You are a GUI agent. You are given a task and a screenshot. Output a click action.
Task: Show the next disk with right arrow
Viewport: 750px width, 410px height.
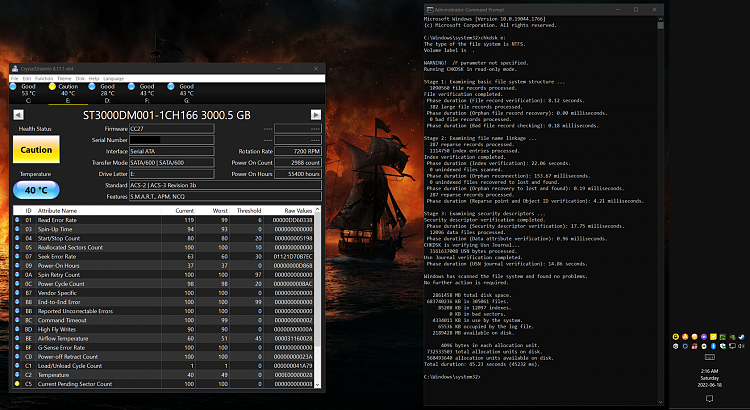pyautogui.click(x=316, y=115)
